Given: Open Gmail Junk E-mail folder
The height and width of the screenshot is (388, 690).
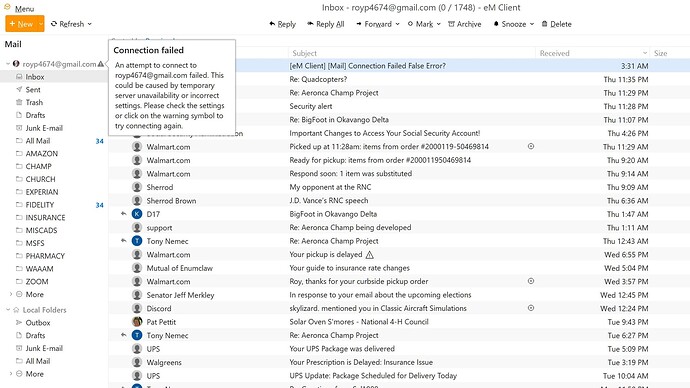Looking at the screenshot, I should (54, 128).
